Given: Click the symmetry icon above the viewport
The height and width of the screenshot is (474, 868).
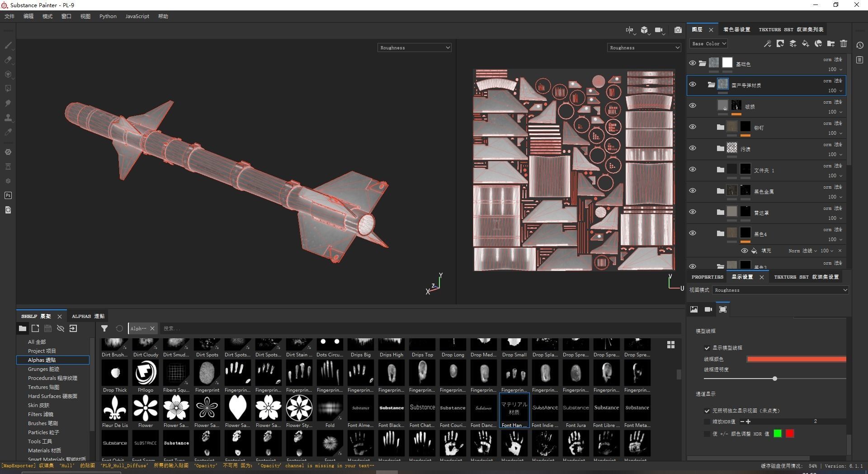Looking at the screenshot, I should 630,30.
